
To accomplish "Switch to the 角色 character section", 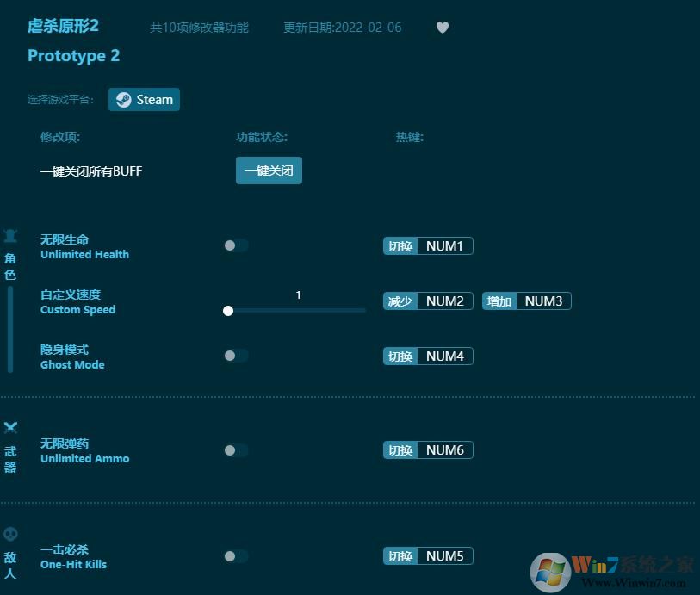I will click(x=10, y=256).
